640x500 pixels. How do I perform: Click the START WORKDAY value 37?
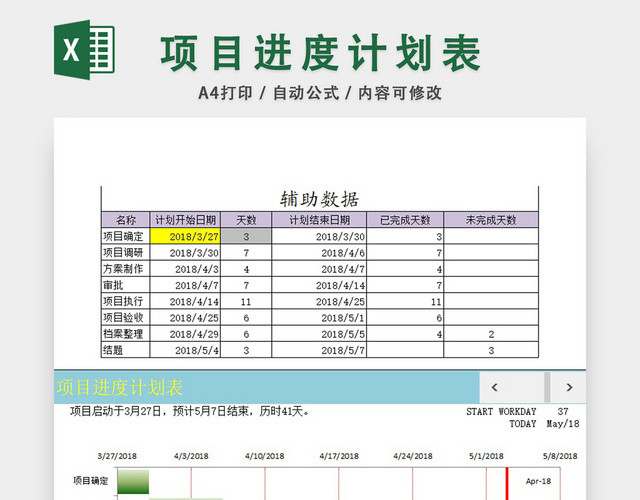(x=563, y=411)
